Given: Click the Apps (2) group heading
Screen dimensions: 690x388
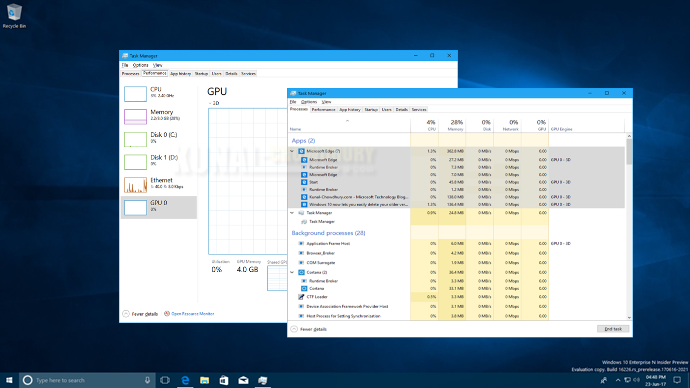Looking at the screenshot, I should pos(303,141).
